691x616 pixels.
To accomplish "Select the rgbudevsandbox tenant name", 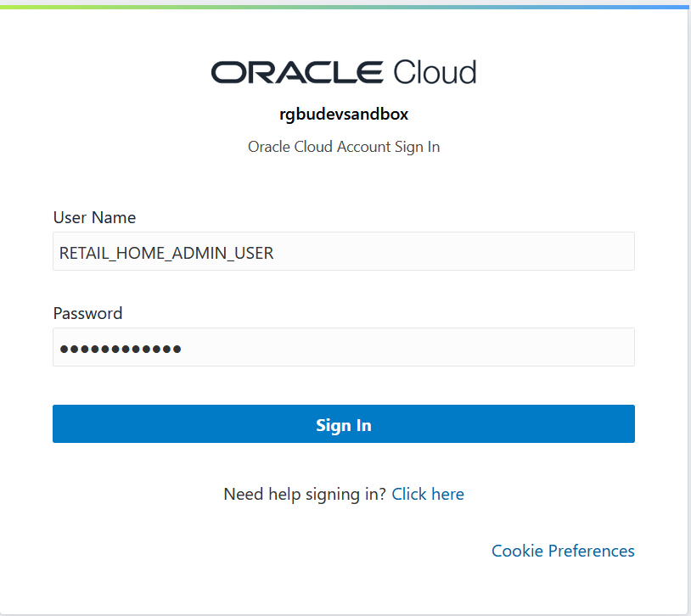I will [x=343, y=114].
